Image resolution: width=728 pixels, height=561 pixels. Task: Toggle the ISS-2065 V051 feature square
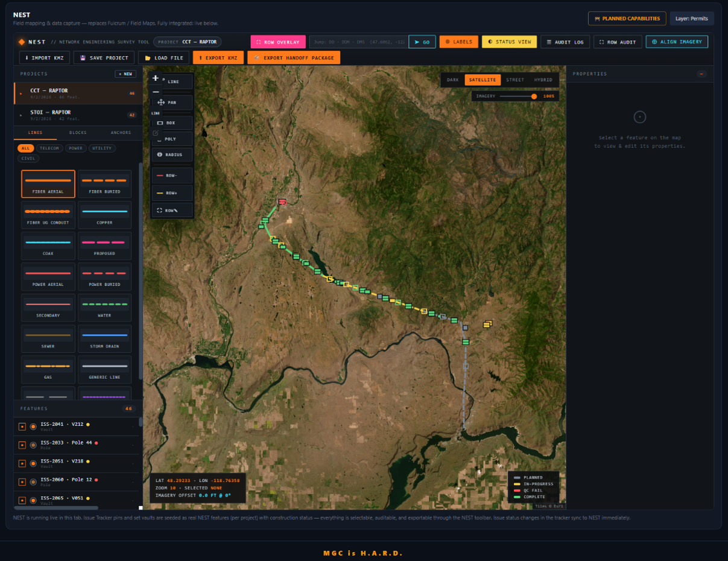pos(22,500)
